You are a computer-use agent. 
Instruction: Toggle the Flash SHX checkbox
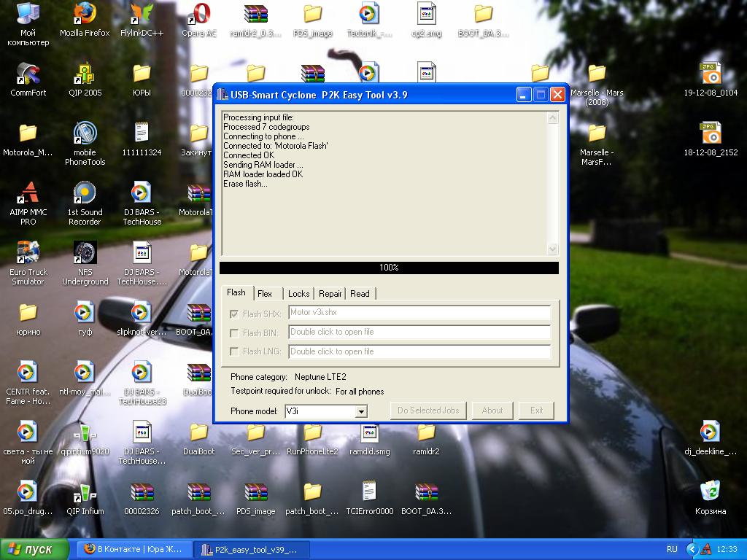click(234, 314)
